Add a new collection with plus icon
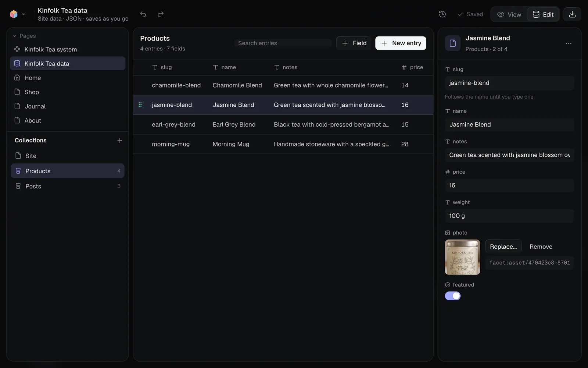 click(x=119, y=141)
